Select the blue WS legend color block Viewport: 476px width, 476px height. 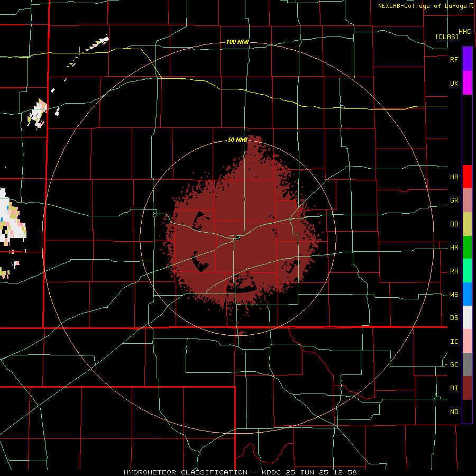click(467, 294)
